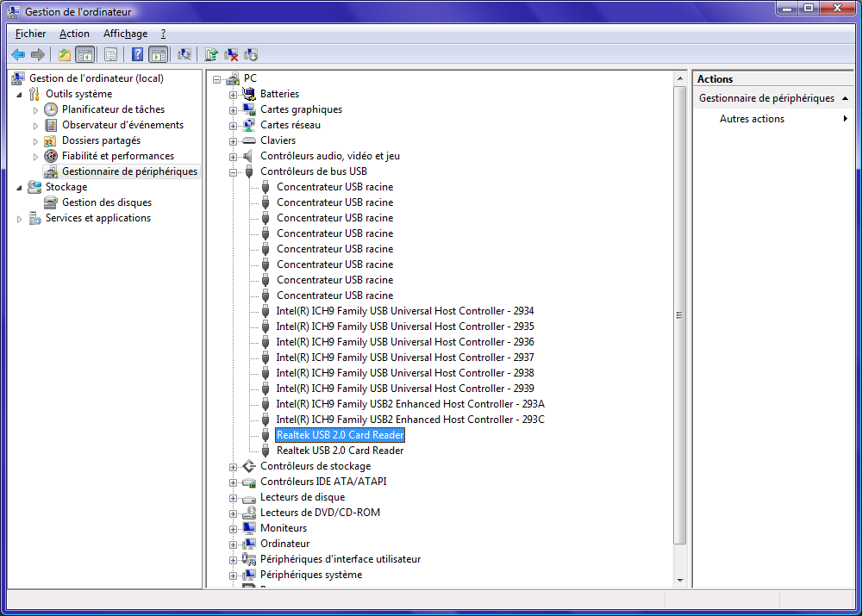Scan for hardware changes toolbar icon

point(184,54)
